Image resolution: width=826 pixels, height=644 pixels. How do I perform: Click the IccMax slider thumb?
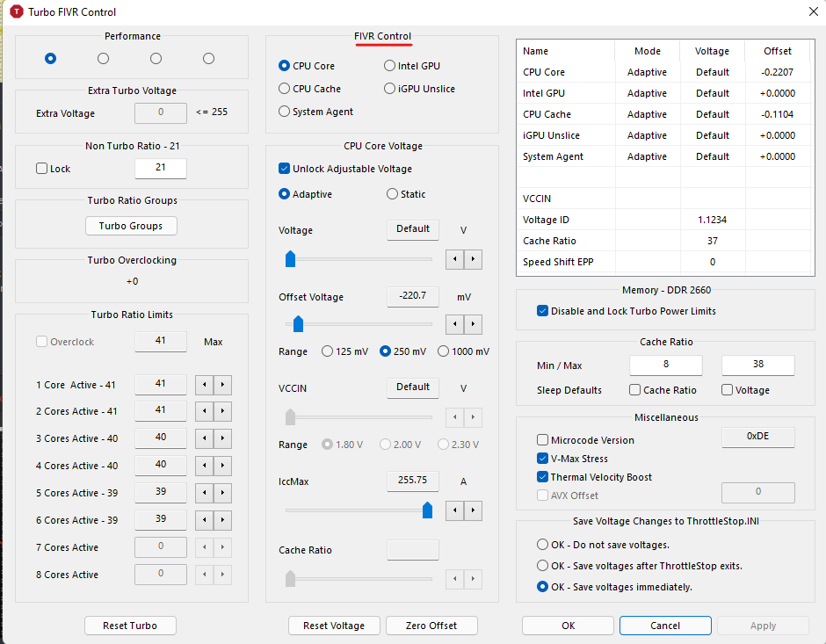(x=427, y=510)
